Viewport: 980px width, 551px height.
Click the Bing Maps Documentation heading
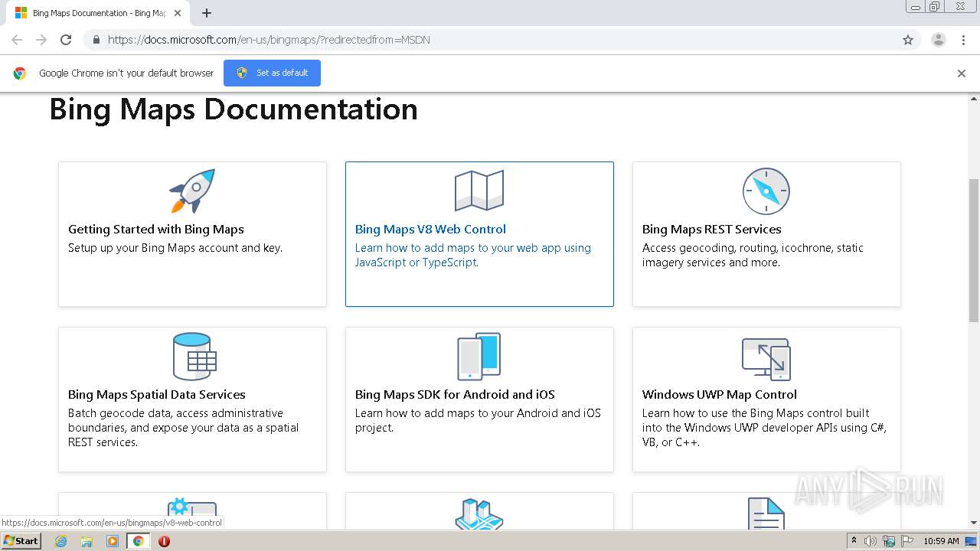click(x=234, y=109)
